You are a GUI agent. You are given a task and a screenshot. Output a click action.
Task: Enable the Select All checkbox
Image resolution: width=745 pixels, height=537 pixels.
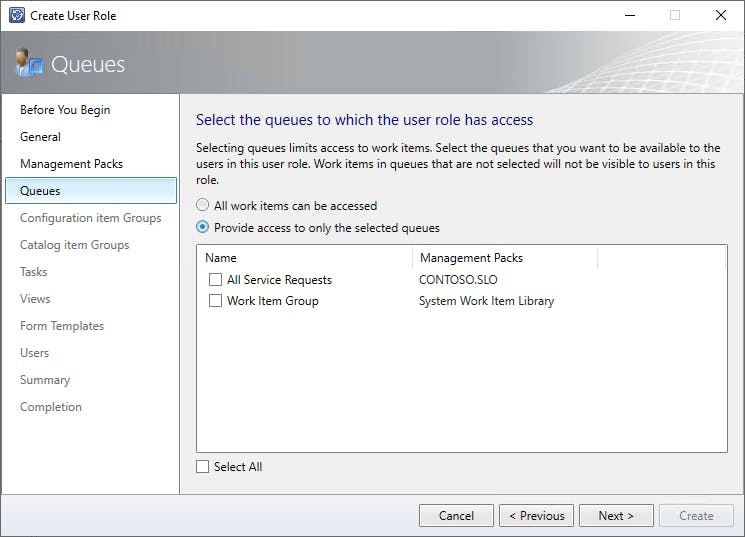tap(203, 467)
